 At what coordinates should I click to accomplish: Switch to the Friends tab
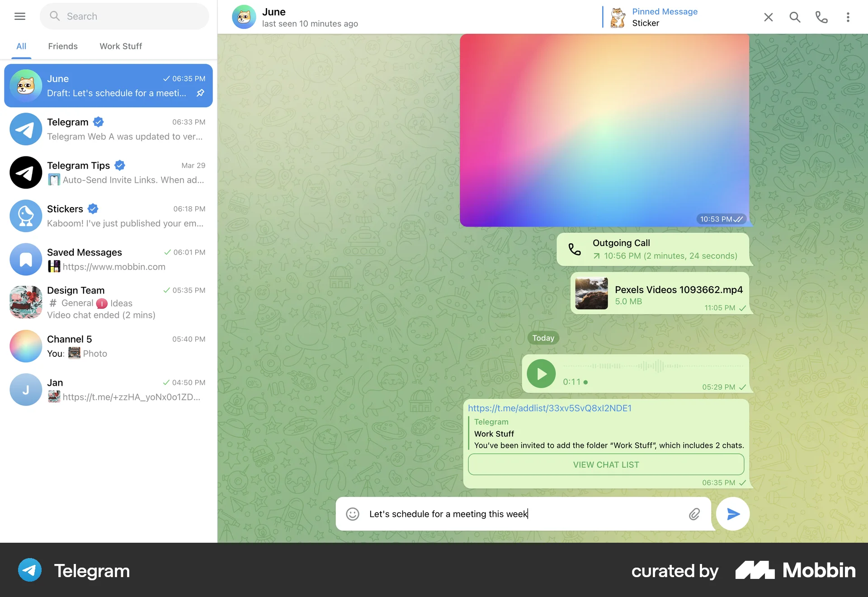[x=63, y=46]
